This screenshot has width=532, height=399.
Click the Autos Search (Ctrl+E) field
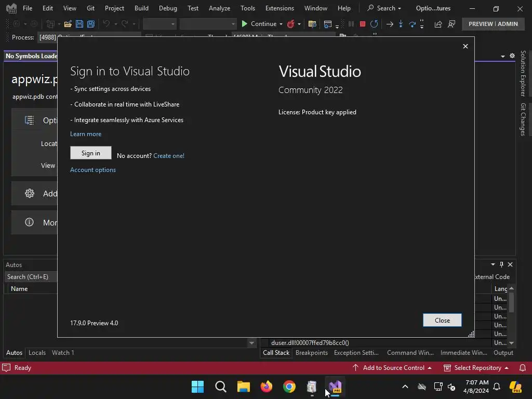coord(31,277)
